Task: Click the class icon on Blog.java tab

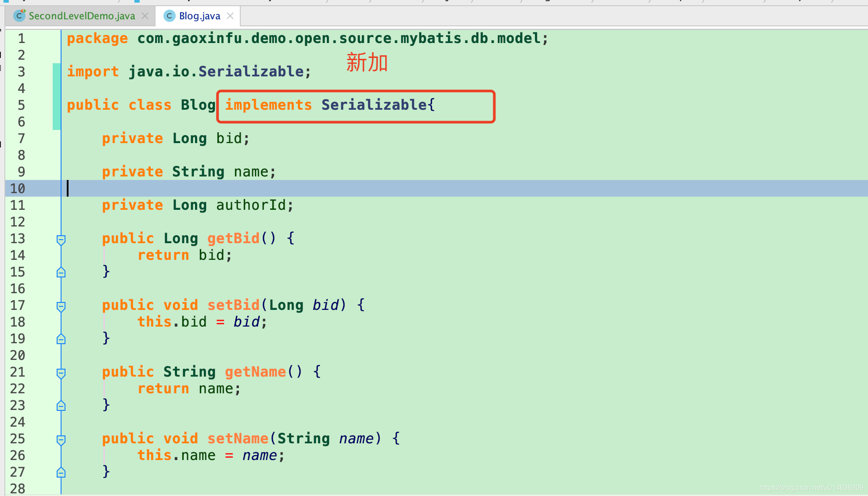Action: pos(169,16)
